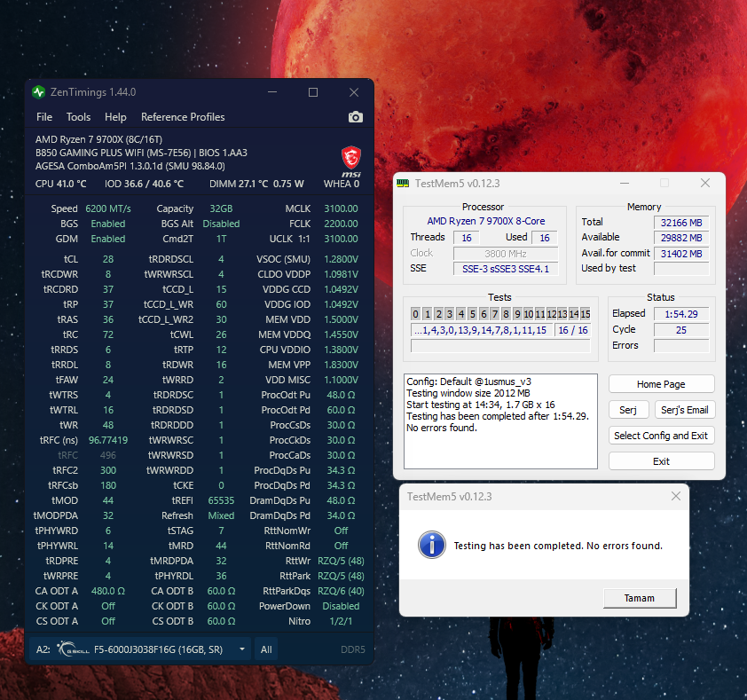Click the empty progress bar under test sequence
Screen dimensions: 747x700
tap(500, 346)
